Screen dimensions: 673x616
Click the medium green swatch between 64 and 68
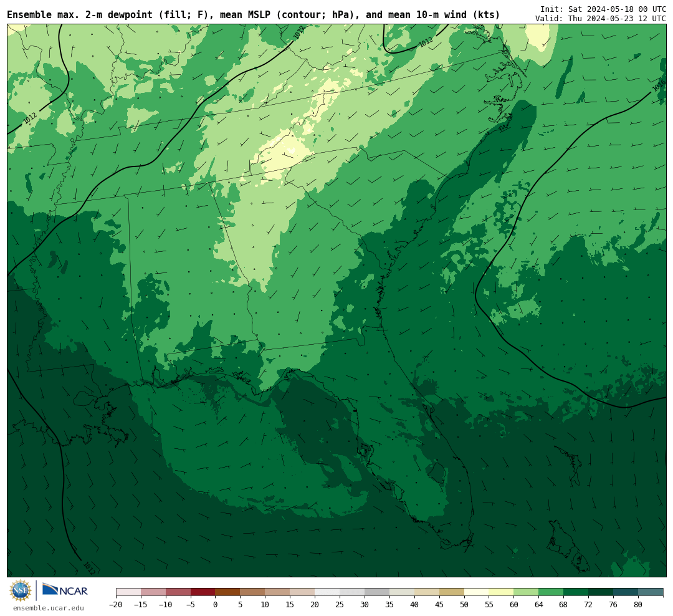pos(551,592)
